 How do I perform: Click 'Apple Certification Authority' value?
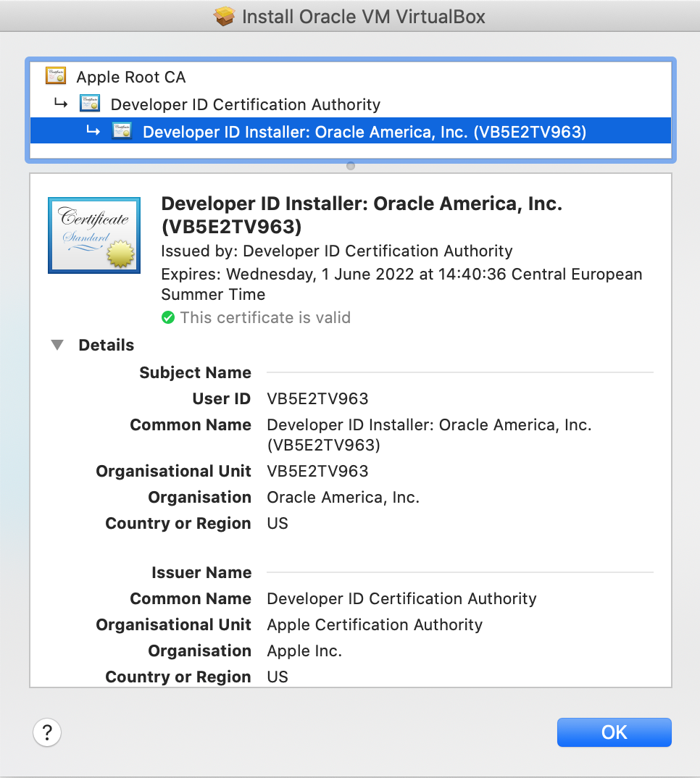375,624
